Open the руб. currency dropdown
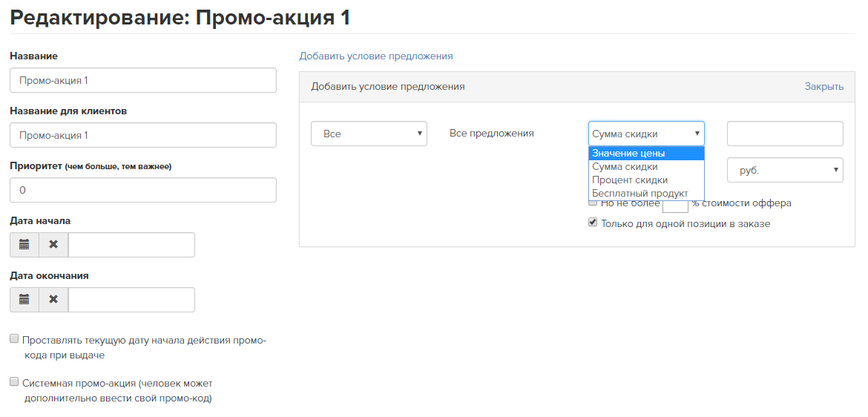The image size is (868, 417). 785,170
